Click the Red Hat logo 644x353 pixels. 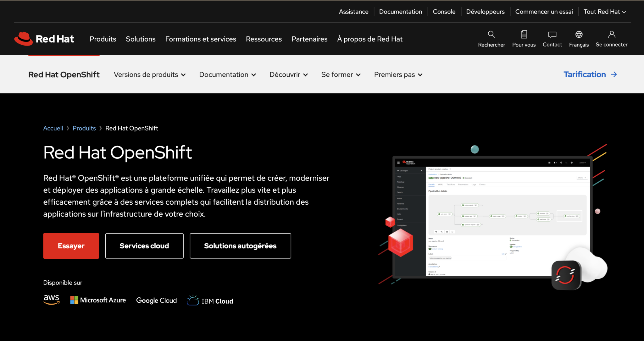click(44, 39)
